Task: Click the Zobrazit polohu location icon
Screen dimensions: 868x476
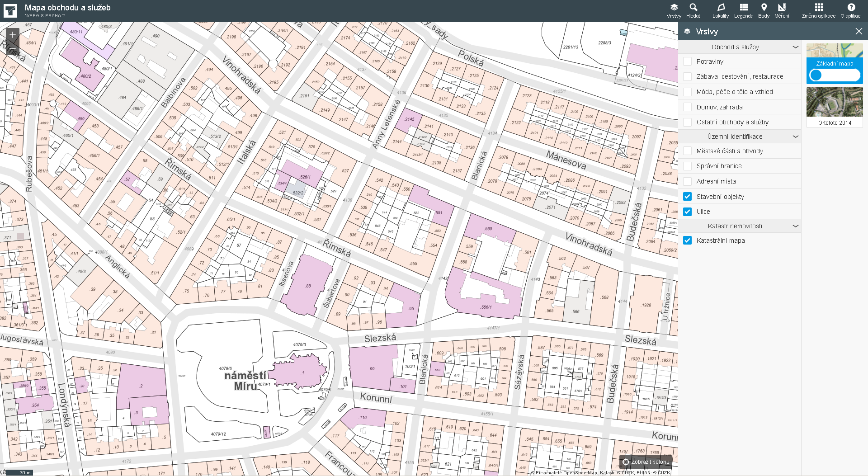Action: [x=626, y=462]
